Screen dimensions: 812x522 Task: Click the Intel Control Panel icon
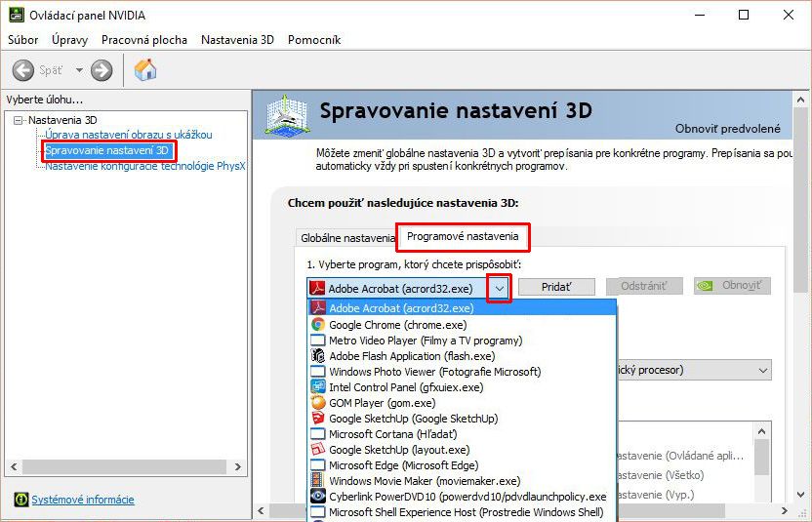pos(318,386)
